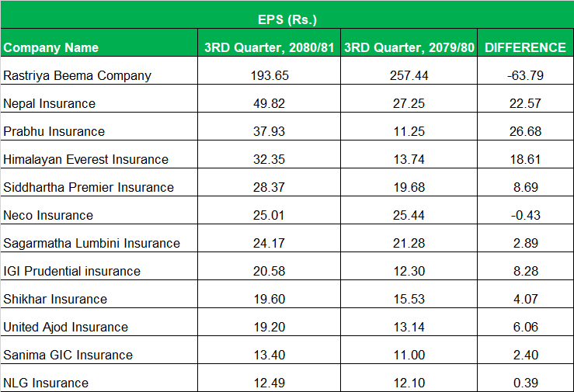Click the 3RD Quarter, 2080/81 column header
The image size is (574, 392).
(269, 47)
